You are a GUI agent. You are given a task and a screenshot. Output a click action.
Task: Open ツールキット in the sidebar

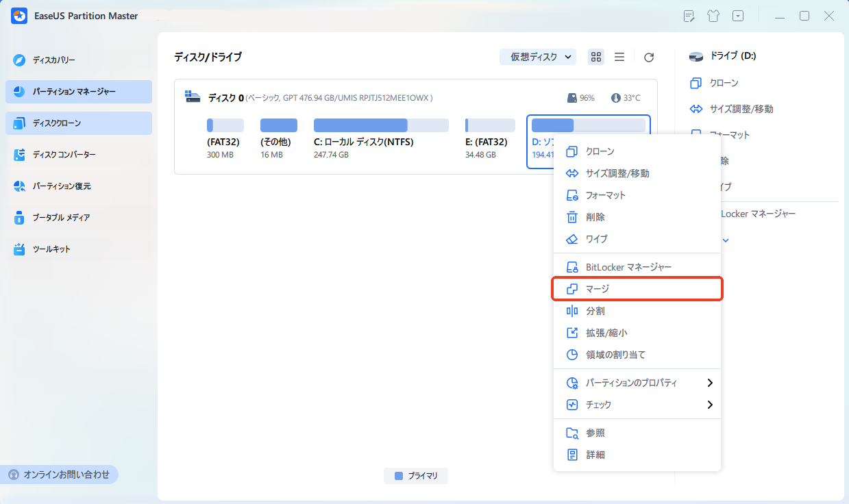coord(51,249)
